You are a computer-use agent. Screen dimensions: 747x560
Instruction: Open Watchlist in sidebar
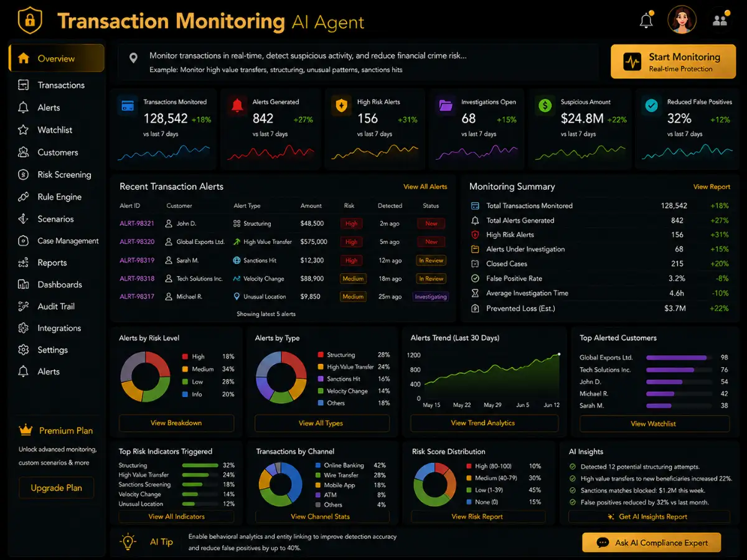coord(56,130)
